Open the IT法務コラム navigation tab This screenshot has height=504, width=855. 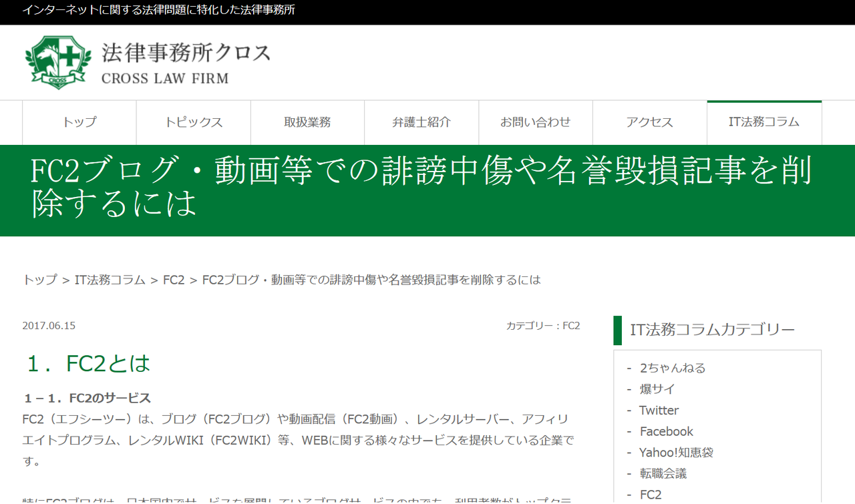coord(764,122)
